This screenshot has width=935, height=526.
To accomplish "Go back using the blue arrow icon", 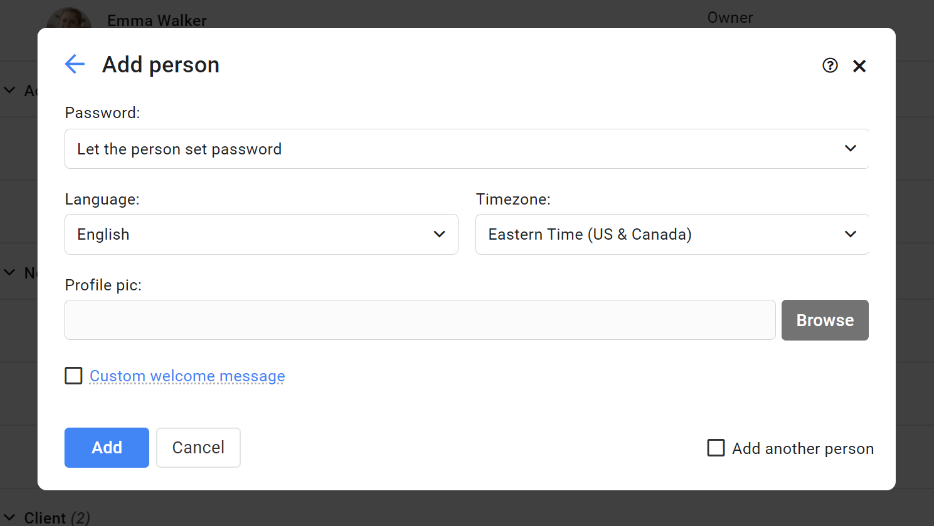I will click(x=75, y=64).
